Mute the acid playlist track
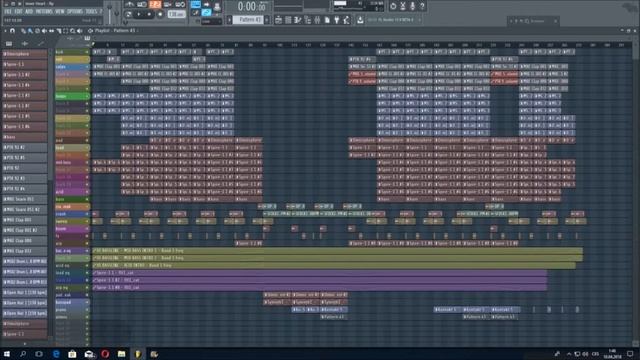This screenshot has height=360, width=640. pyautogui.click(x=87, y=192)
